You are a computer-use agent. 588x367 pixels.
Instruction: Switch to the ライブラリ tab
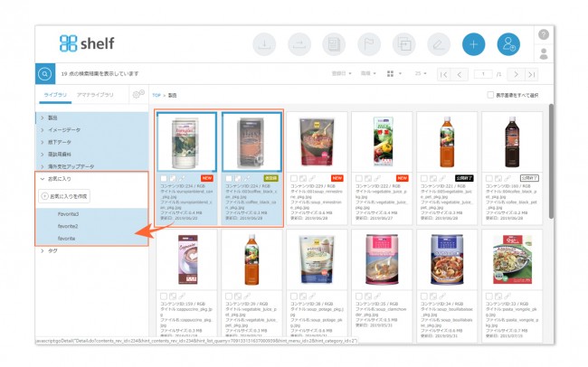coord(55,95)
